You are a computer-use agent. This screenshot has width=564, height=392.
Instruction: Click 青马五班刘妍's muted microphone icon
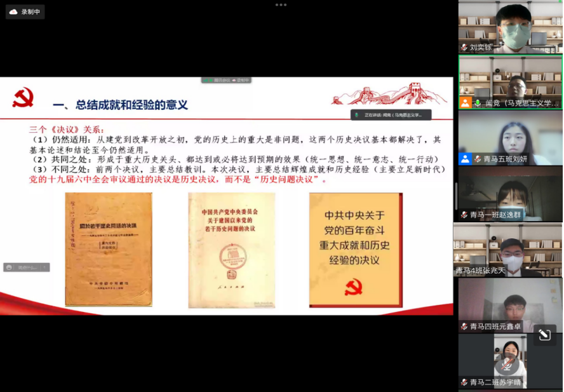point(477,159)
